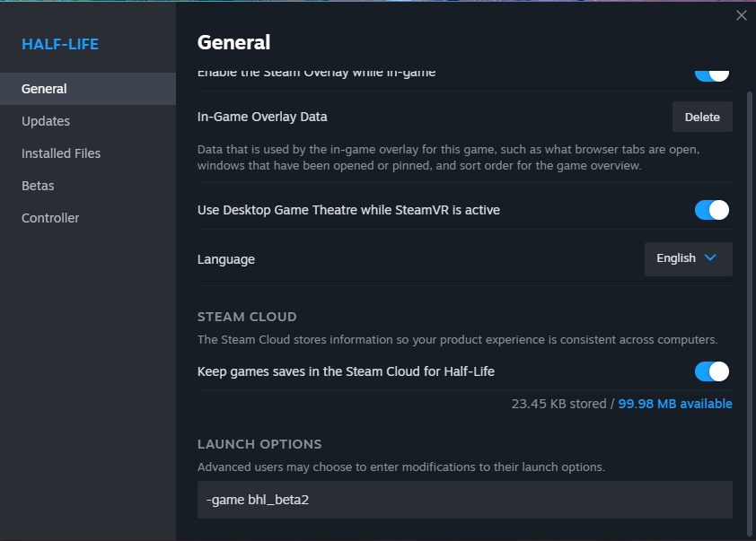This screenshot has height=541, width=756.
Task: Click the General page heading
Action: (x=233, y=42)
